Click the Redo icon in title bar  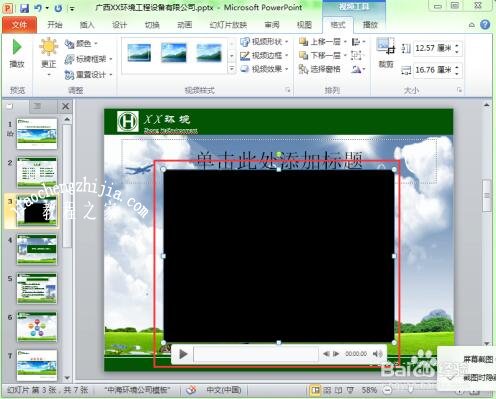[58, 8]
